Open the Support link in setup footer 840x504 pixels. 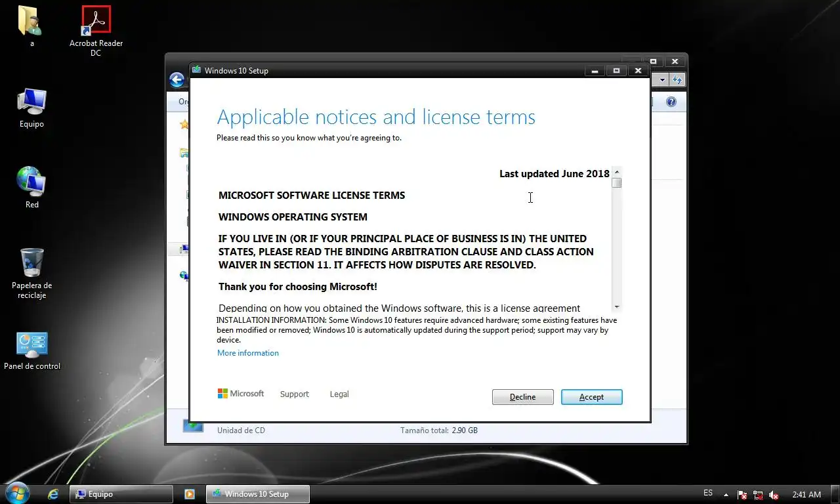coord(294,394)
